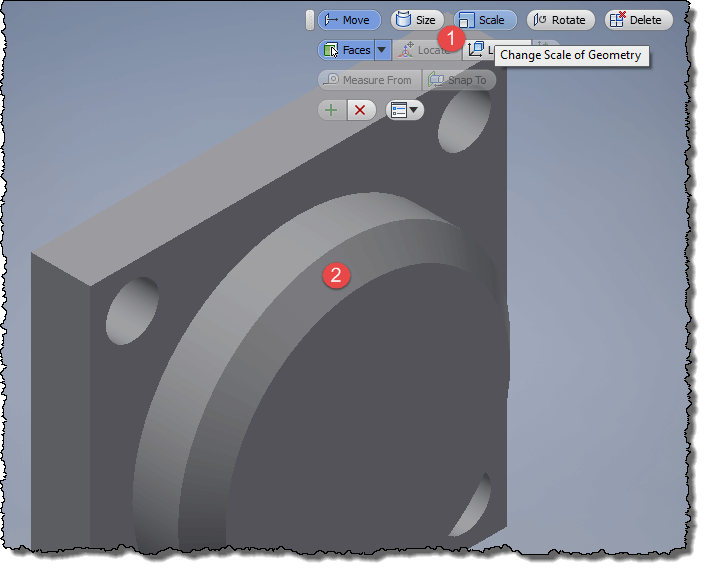Toggle the Snap To option
Viewport: 707px width, 570px height.
[x=459, y=80]
